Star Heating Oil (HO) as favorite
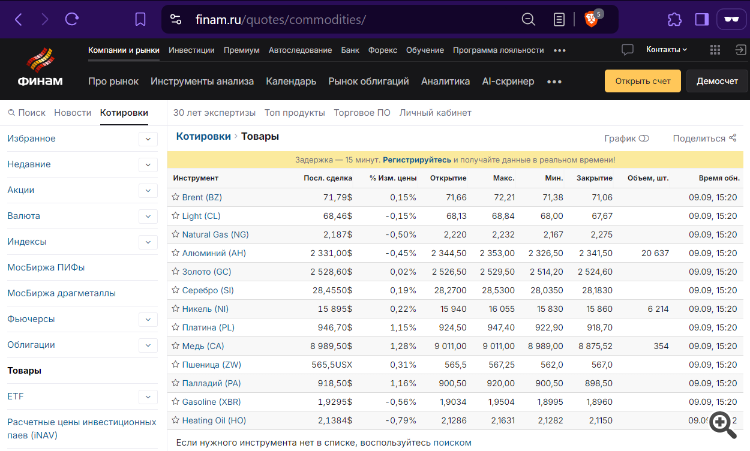Screen dimensions: 750x451 pos(176,420)
